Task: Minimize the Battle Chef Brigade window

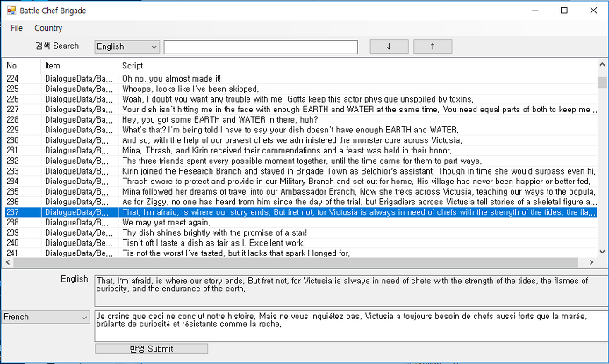Action: 535,11
